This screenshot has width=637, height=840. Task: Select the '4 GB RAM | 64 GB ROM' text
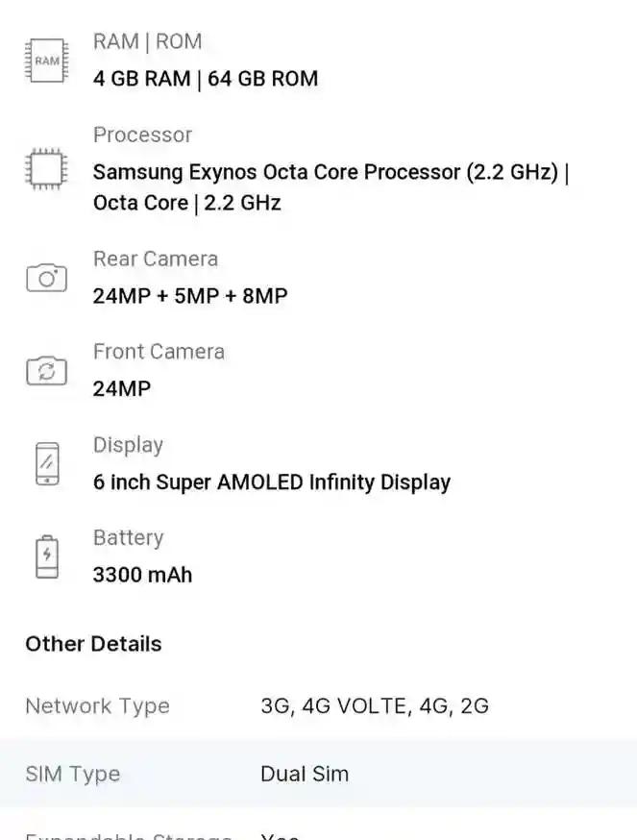(x=206, y=79)
